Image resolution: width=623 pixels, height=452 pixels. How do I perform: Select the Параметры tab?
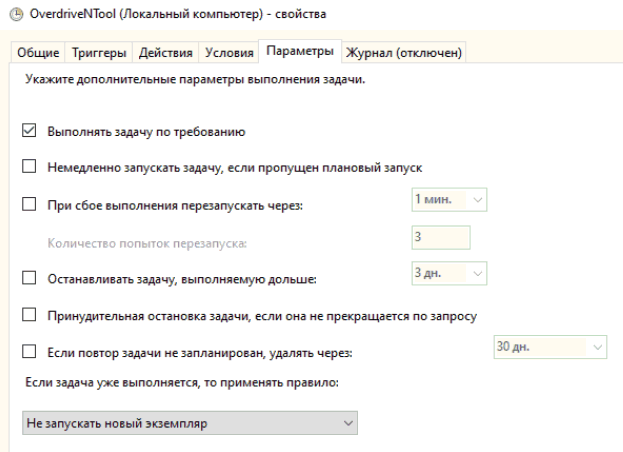300,51
